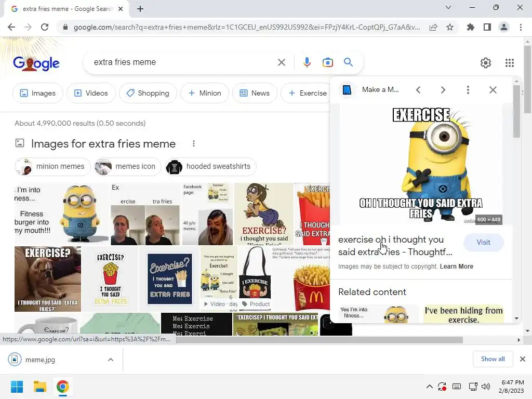Screen dimensions: 532x399
Task: Open the preview panel more options menu
Action: [468, 90]
